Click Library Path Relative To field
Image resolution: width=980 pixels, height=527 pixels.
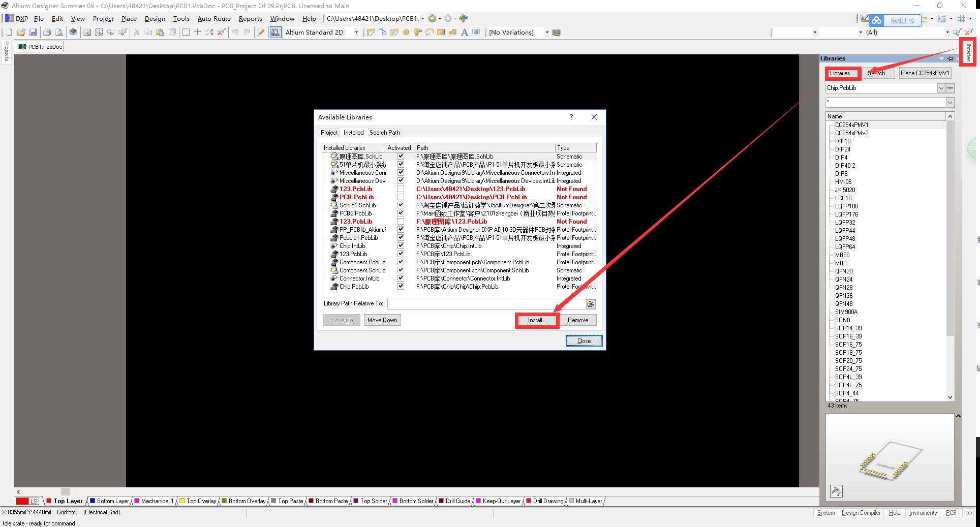(486, 304)
